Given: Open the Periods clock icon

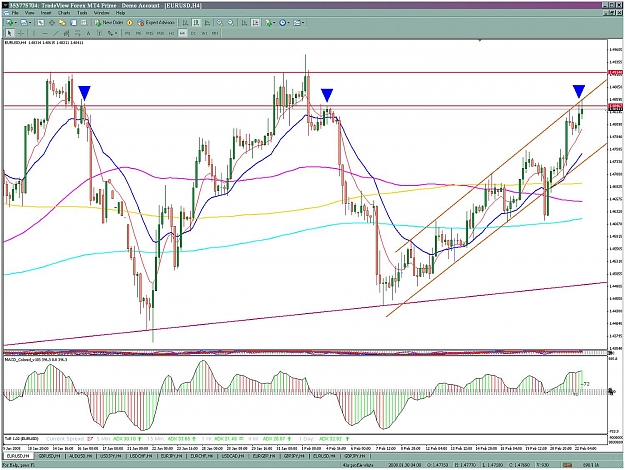Looking at the screenshot, I should (283, 23).
